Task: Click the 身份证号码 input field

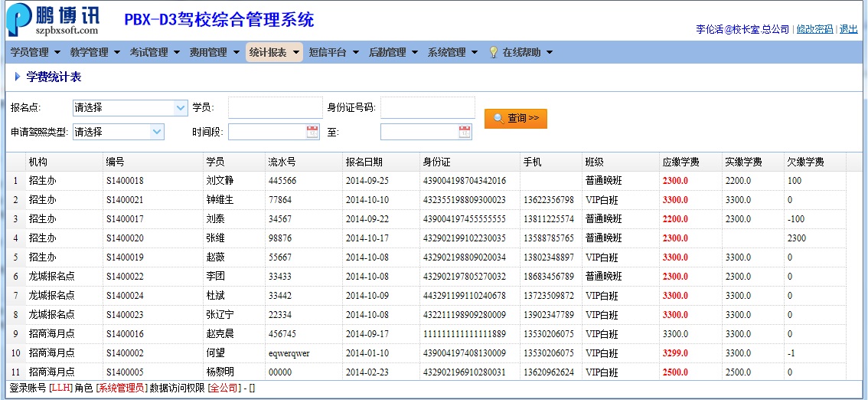Action: point(427,107)
